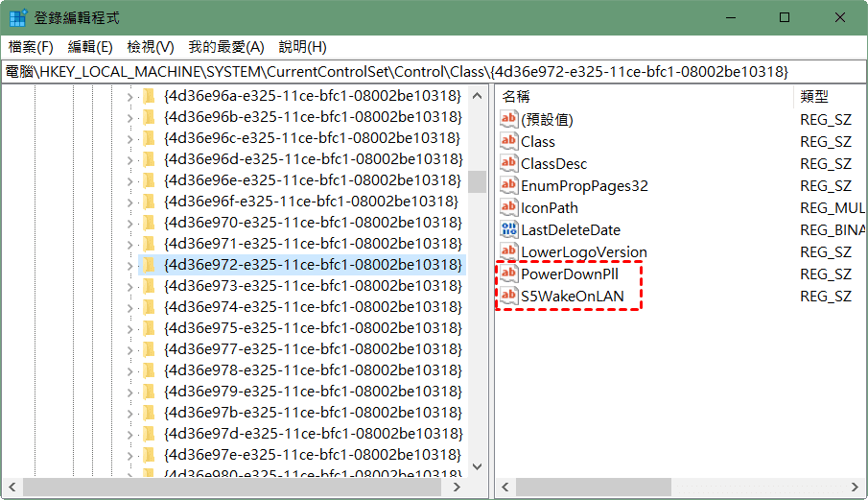Select the EnumPropPages32 value name
Image resolution: width=868 pixels, height=500 pixels.
pos(584,185)
